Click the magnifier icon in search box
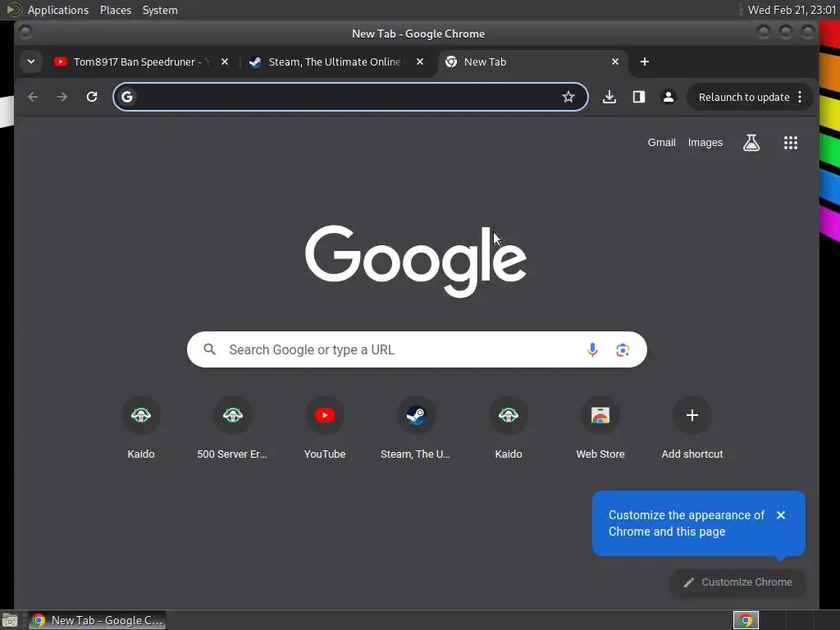The width and height of the screenshot is (840, 630). [x=209, y=349]
